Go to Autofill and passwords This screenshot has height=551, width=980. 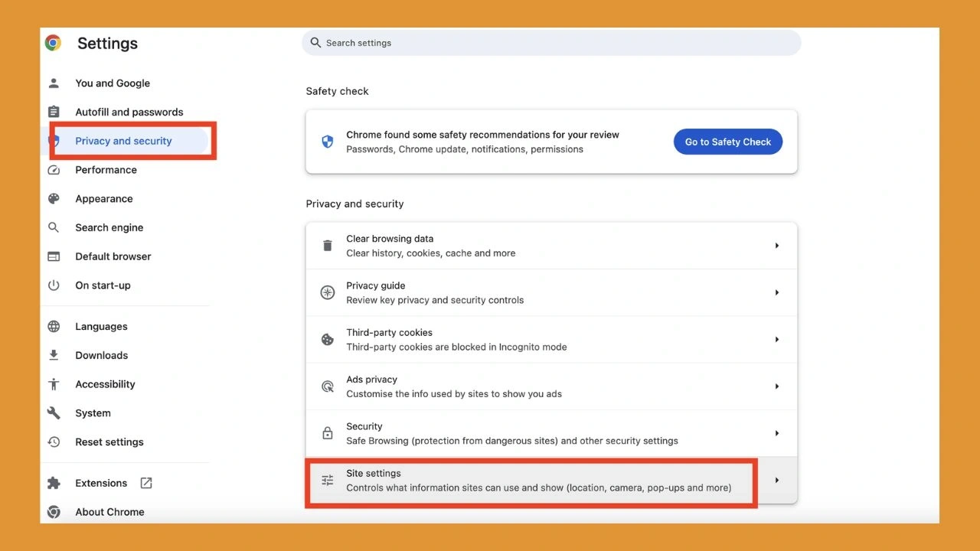coord(129,112)
